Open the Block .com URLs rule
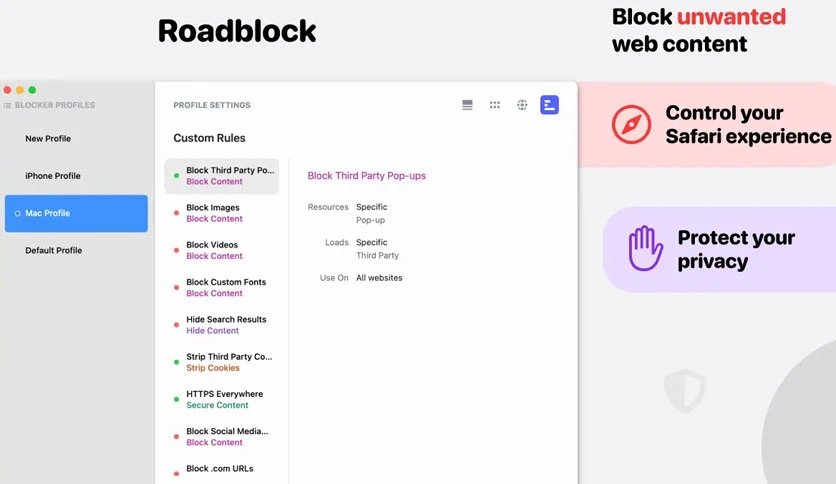The image size is (836, 484). pyautogui.click(x=222, y=470)
